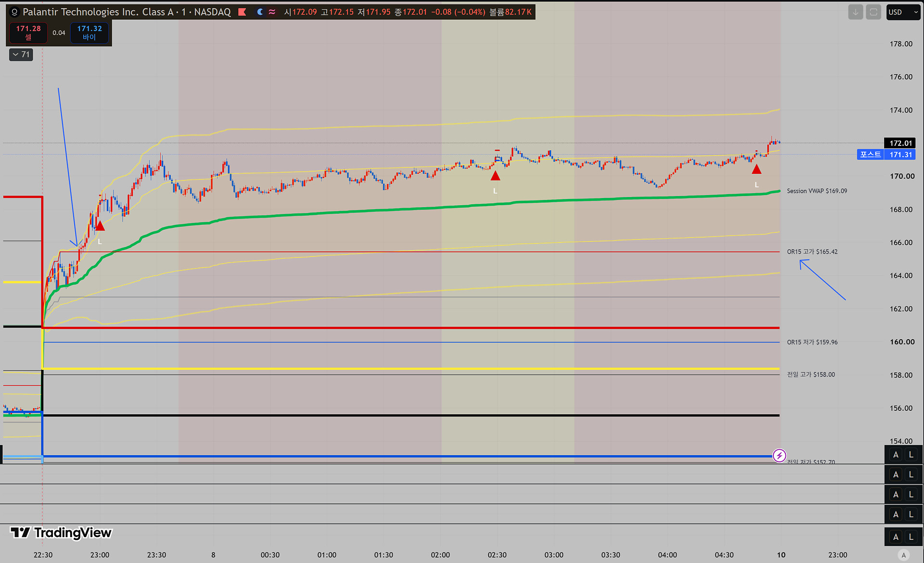Click the OR15 고가 $165.42 label
This screenshot has height=563, width=924.
point(812,251)
